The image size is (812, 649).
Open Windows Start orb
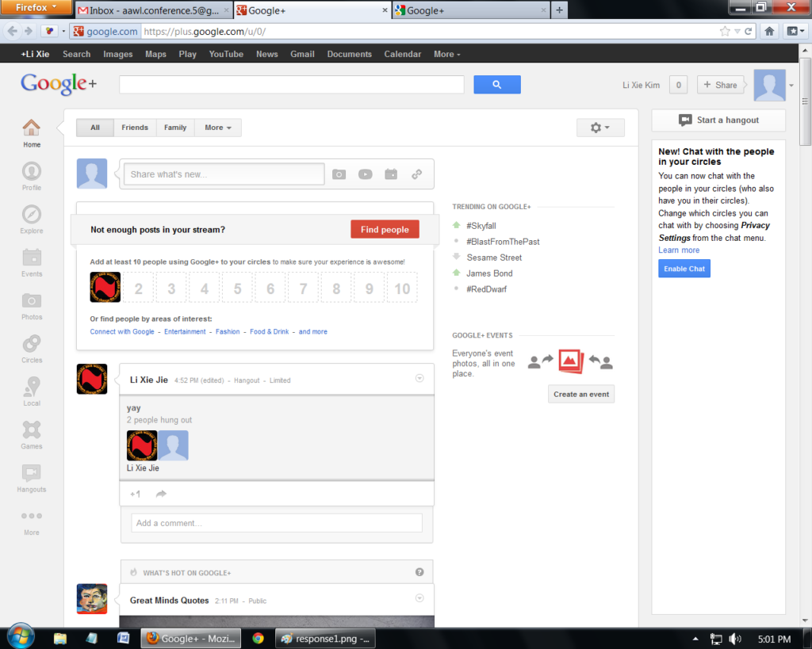tap(21, 636)
